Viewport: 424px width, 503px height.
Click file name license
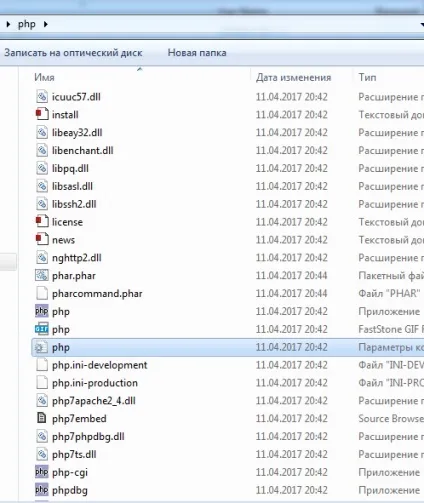click(67, 222)
